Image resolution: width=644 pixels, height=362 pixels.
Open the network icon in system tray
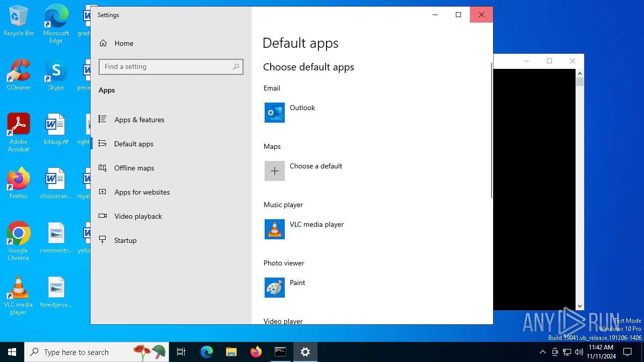tap(567, 352)
